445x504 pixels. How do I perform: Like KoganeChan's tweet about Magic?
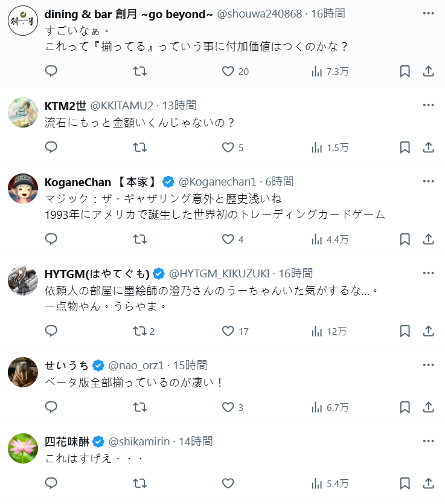pos(228,239)
